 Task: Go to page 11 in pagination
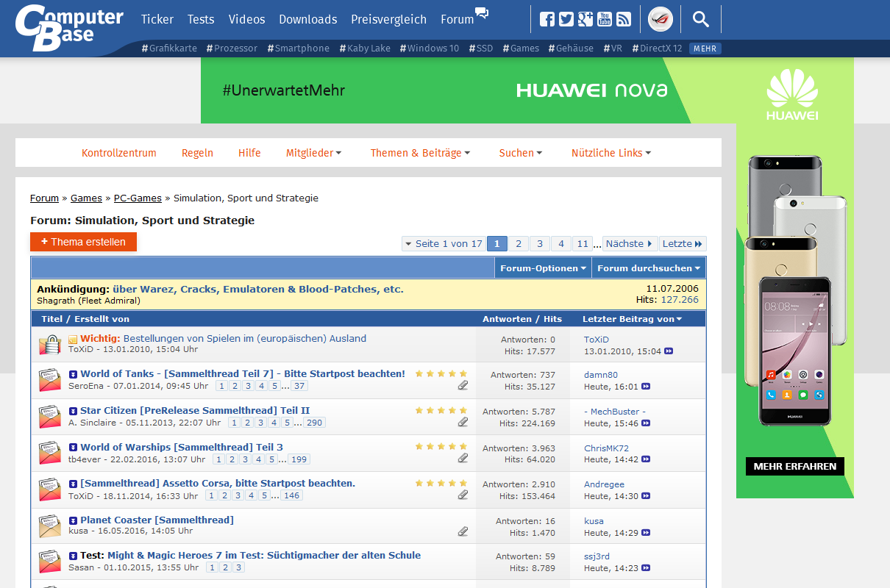coord(583,243)
